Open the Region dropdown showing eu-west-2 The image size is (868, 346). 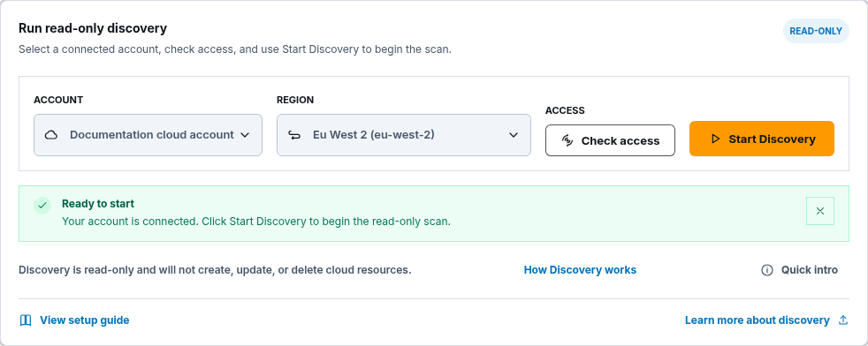pos(404,135)
